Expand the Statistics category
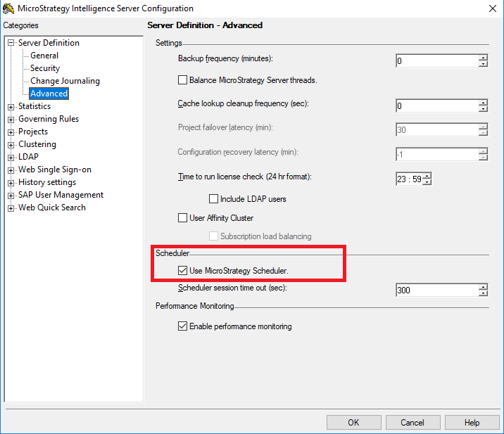Image resolution: width=504 pixels, height=434 pixels. (11, 107)
